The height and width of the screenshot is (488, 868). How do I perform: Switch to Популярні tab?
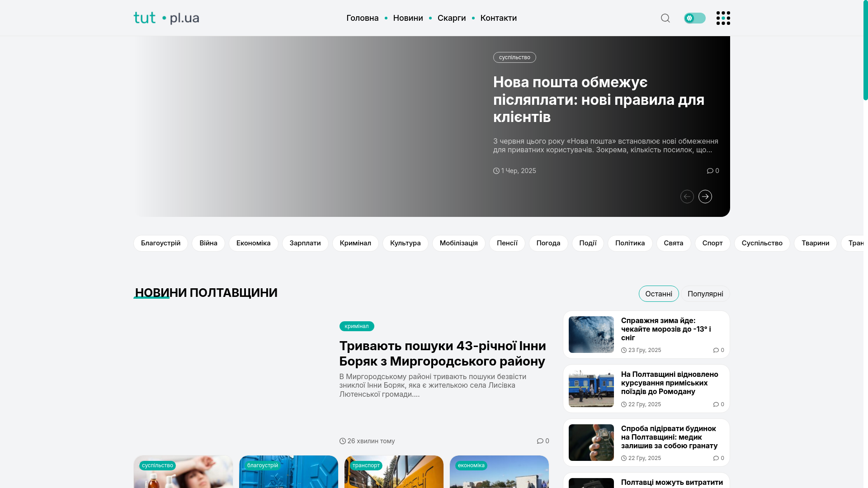[705, 294]
